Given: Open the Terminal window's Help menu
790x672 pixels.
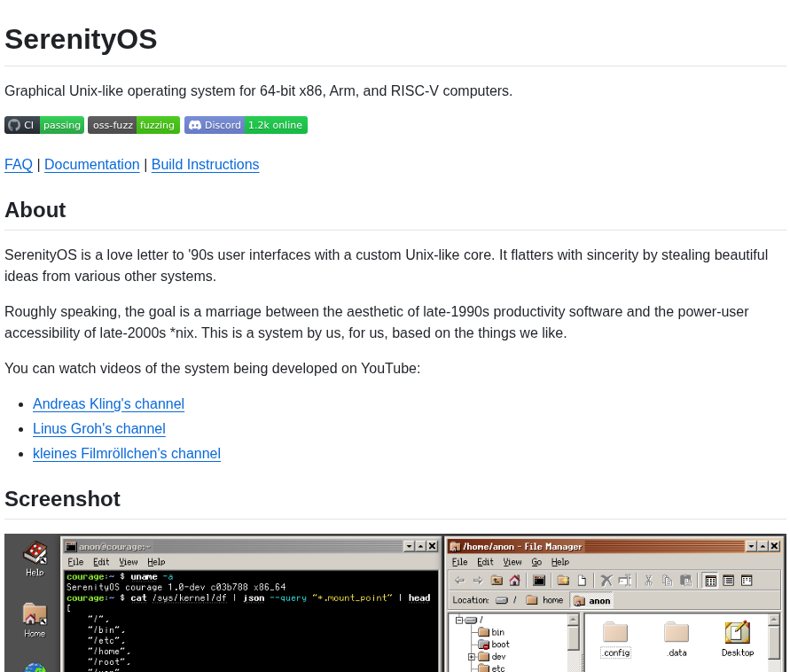Looking at the screenshot, I should (x=156, y=562).
